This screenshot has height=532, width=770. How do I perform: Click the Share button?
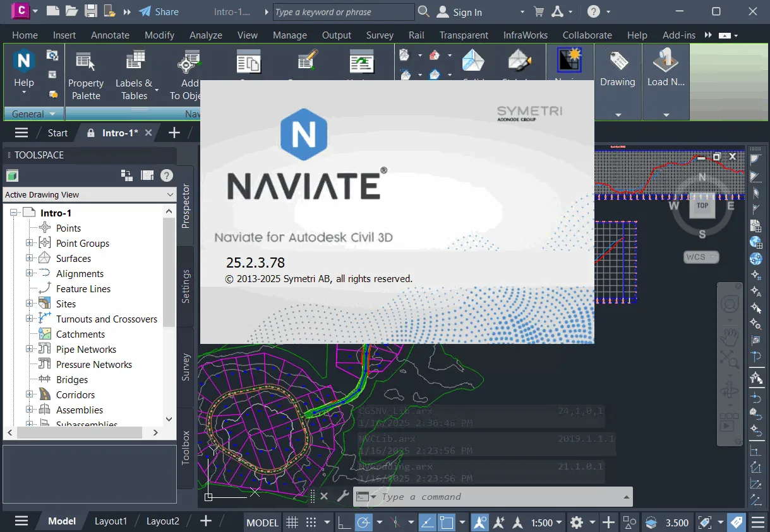click(x=159, y=11)
